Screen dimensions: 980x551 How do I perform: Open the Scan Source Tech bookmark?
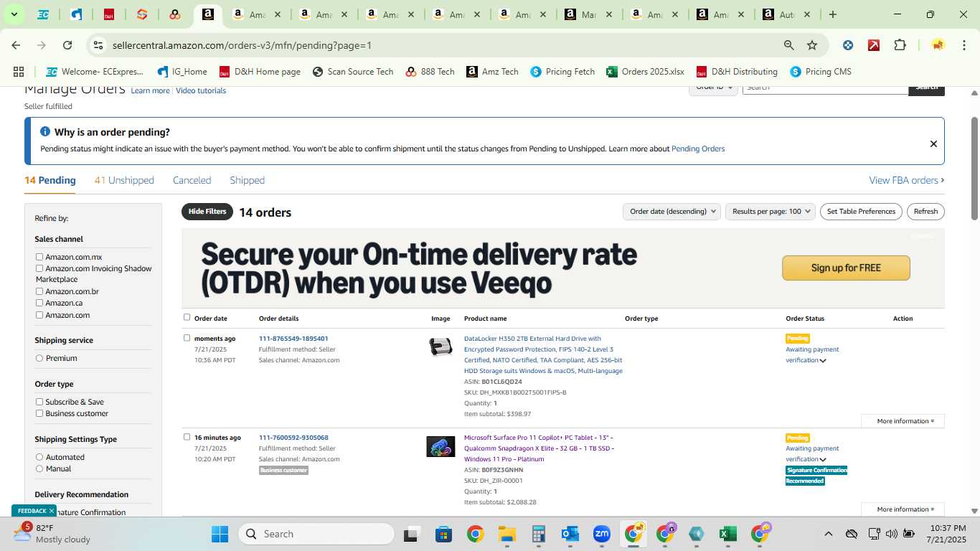(353, 72)
